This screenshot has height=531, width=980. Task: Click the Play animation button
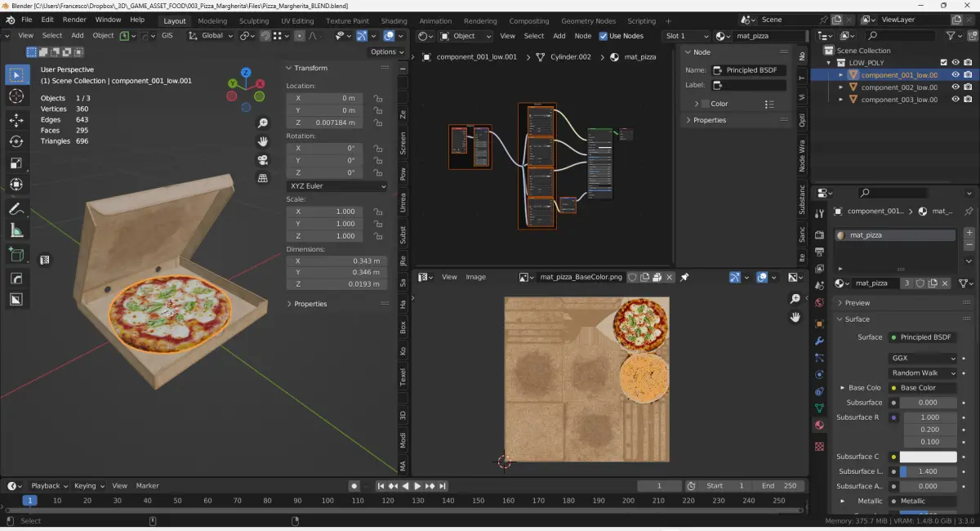(418, 486)
